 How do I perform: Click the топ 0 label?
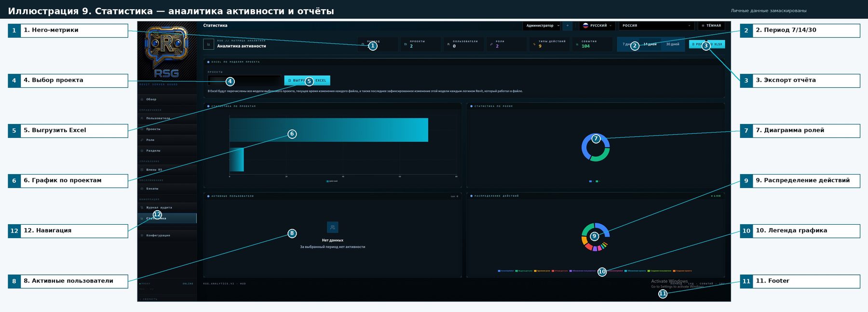coord(454,196)
